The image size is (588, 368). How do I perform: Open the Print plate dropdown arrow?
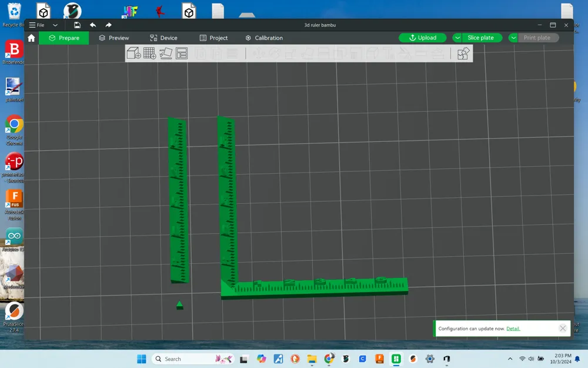coord(513,38)
